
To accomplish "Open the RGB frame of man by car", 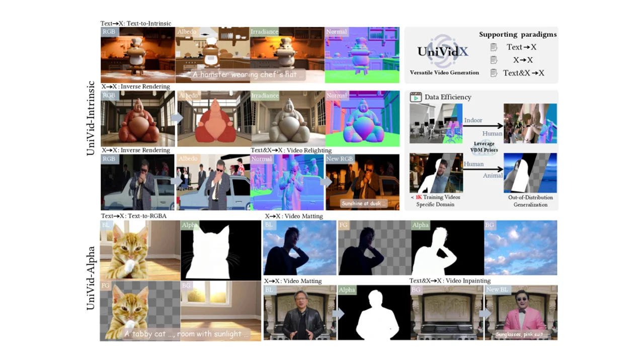I will coord(138,182).
